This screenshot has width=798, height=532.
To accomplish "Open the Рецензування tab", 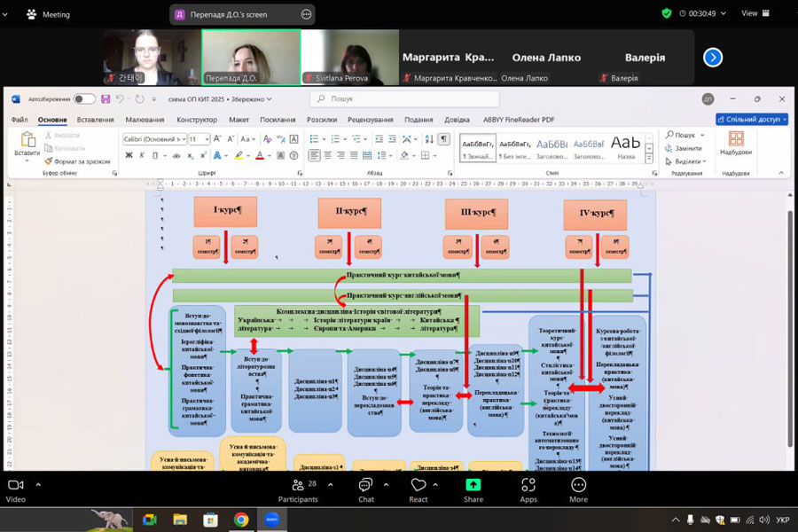I will (x=370, y=119).
